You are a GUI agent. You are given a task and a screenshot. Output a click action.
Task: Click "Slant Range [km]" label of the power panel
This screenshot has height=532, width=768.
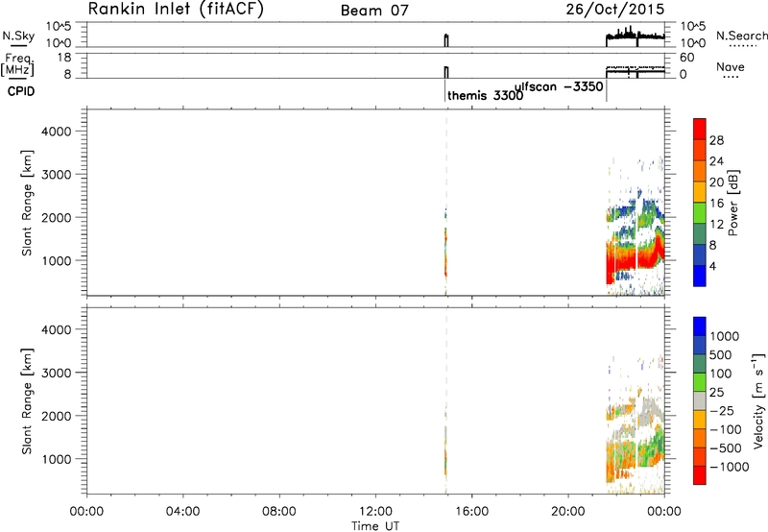[x=27, y=203]
